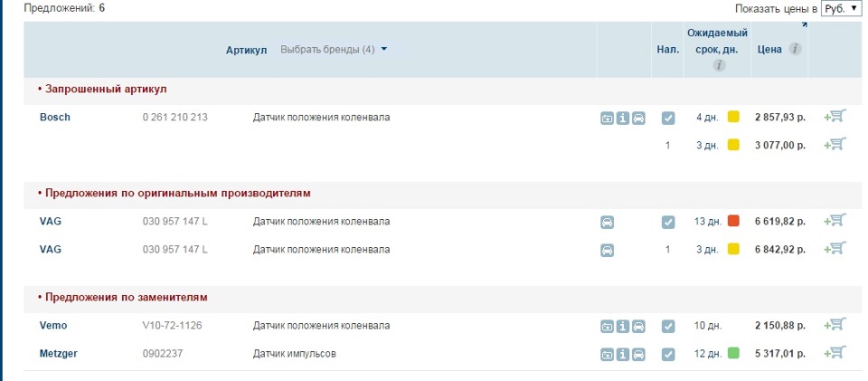Click the info icon next to Цена header
Image resolution: width=868 pixels, height=381 pixels.
click(x=796, y=49)
